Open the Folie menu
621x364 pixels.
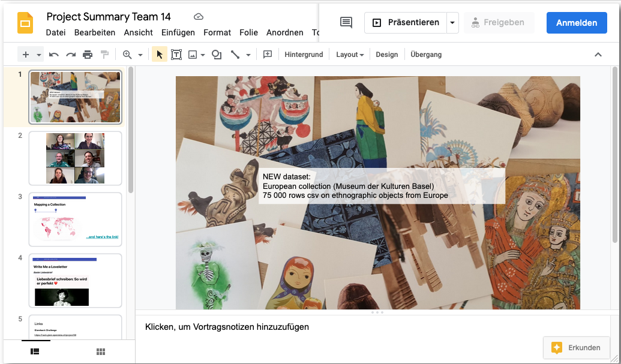click(248, 32)
